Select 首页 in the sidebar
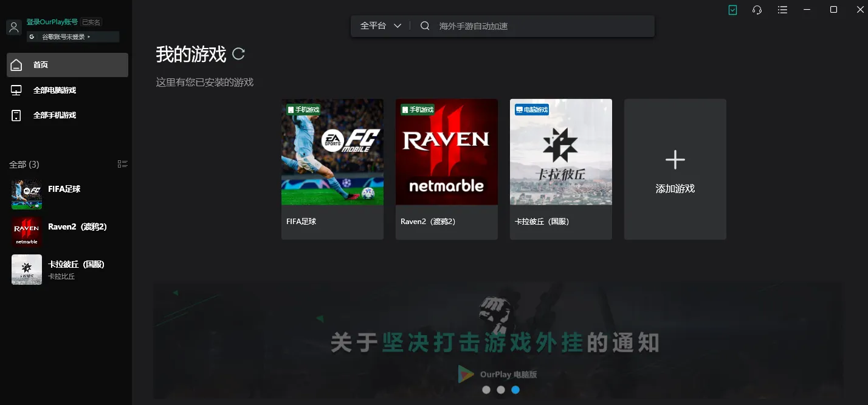The image size is (868, 405). point(67,65)
